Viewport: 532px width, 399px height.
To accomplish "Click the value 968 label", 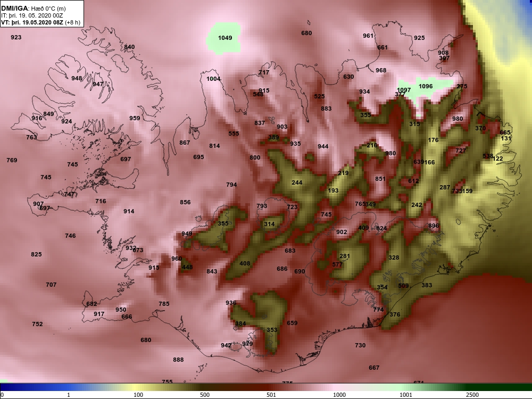I will (381, 70).
